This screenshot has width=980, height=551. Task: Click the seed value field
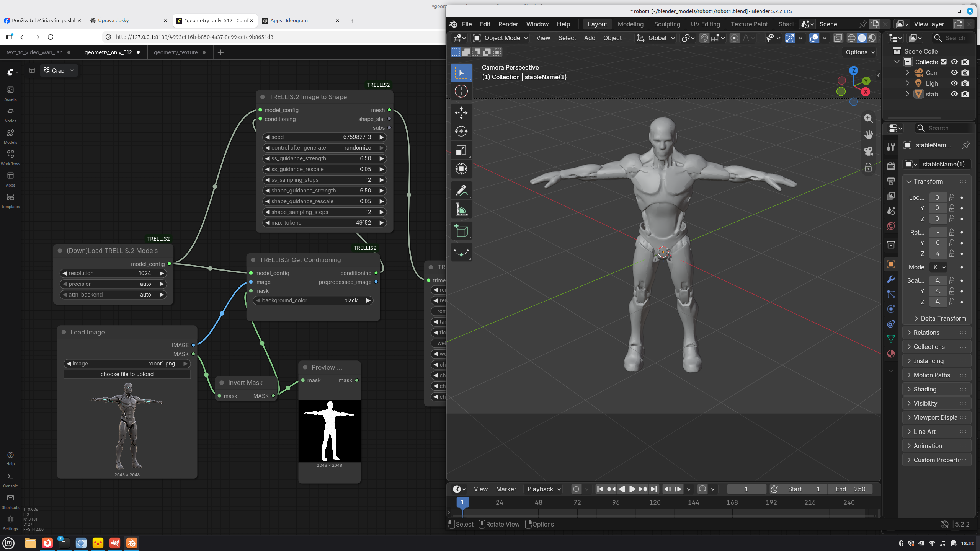(325, 137)
